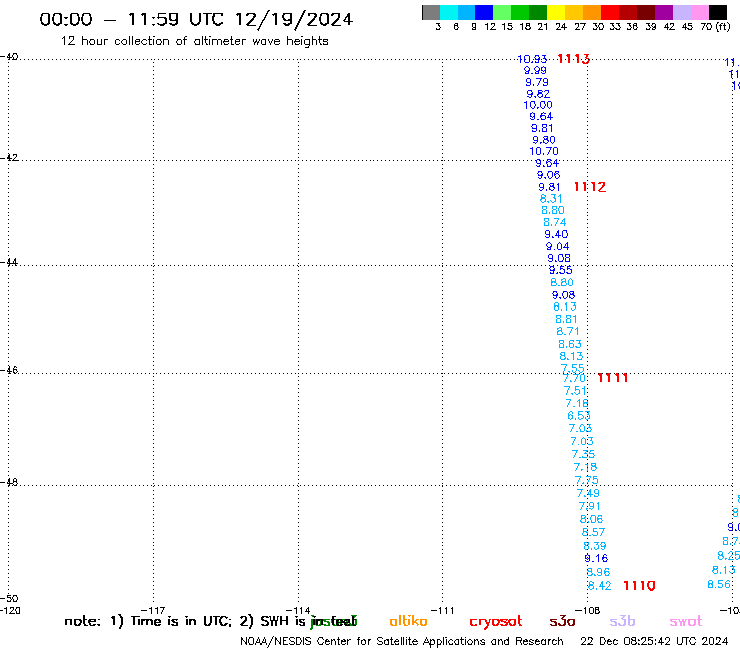
Task: Click the timestamp '22 Dec 08:25:42 UTC 2024'
Action: tap(654, 642)
